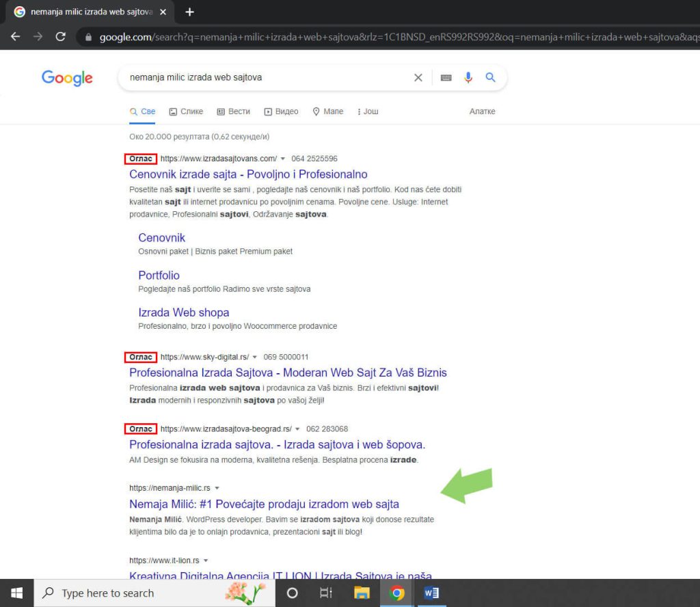Click the magnifying glass search icon
Screen dimensions: 700x607
point(490,77)
